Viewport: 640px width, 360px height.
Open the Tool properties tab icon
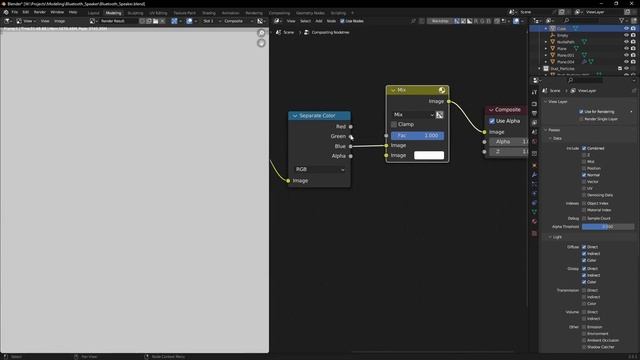pyautogui.click(x=534, y=92)
